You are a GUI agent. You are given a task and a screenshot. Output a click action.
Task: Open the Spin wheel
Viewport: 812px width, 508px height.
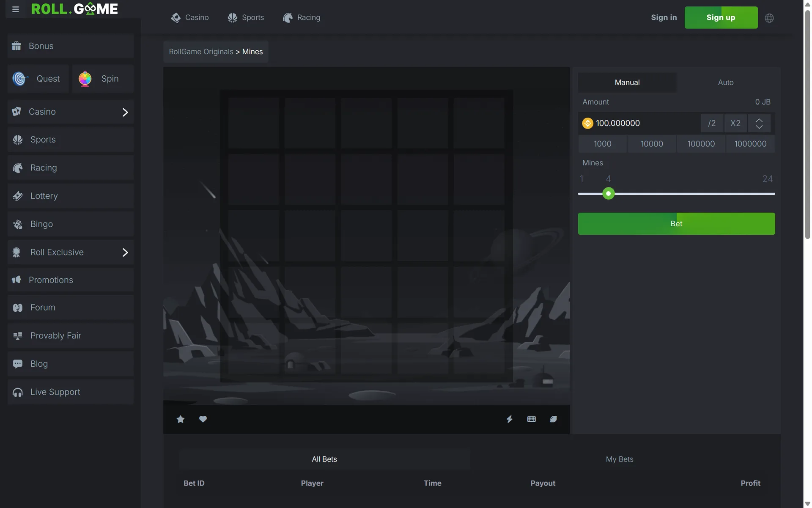pyautogui.click(x=103, y=79)
